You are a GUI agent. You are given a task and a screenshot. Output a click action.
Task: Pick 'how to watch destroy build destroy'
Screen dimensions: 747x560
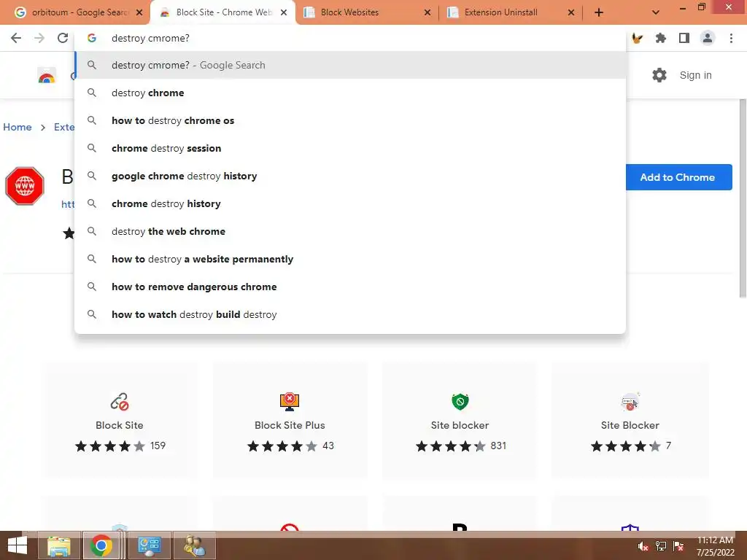(x=350, y=314)
